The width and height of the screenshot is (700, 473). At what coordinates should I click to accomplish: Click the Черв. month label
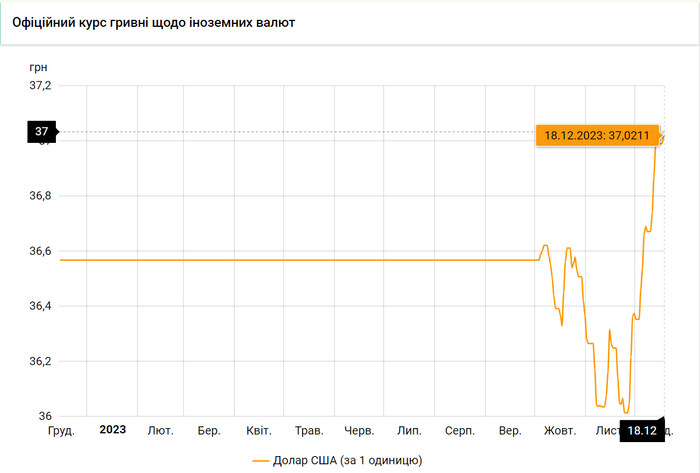(359, 431)
